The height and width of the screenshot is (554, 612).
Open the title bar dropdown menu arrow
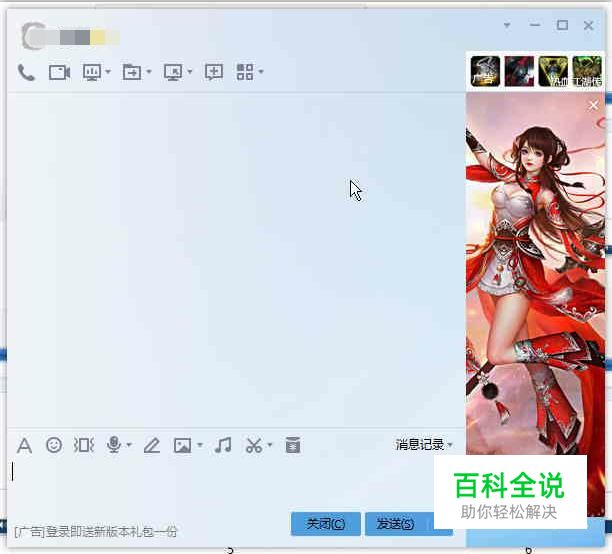pos(507,25)
